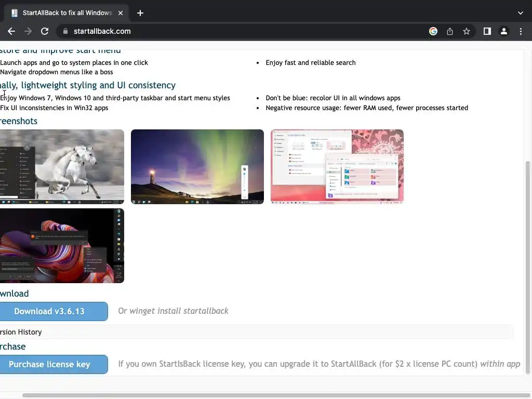Click the 'lightweight styling and UI consistency' heading
The image size is (532, 399).
(87, 85)
